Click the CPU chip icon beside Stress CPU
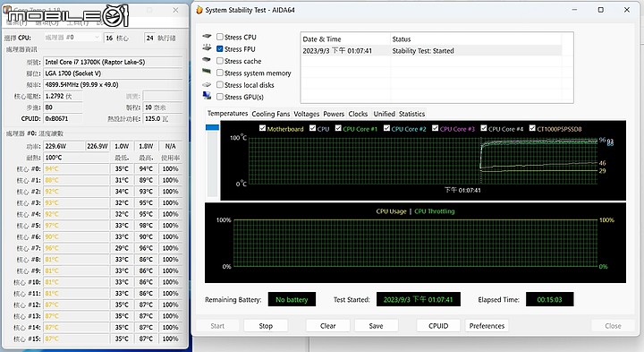Viewport: 644px width, 352px height. pyautogui.click(x=207, y=36)
